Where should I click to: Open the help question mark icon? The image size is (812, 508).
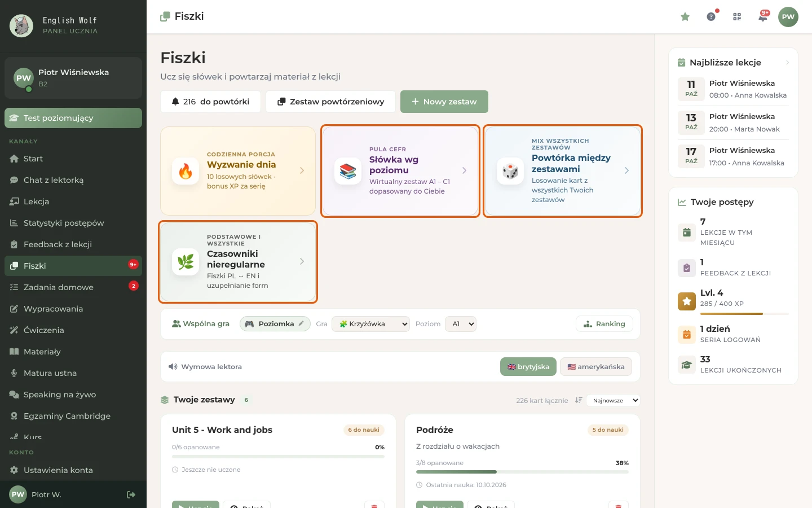pyautogui.click(x=711, y=17)
